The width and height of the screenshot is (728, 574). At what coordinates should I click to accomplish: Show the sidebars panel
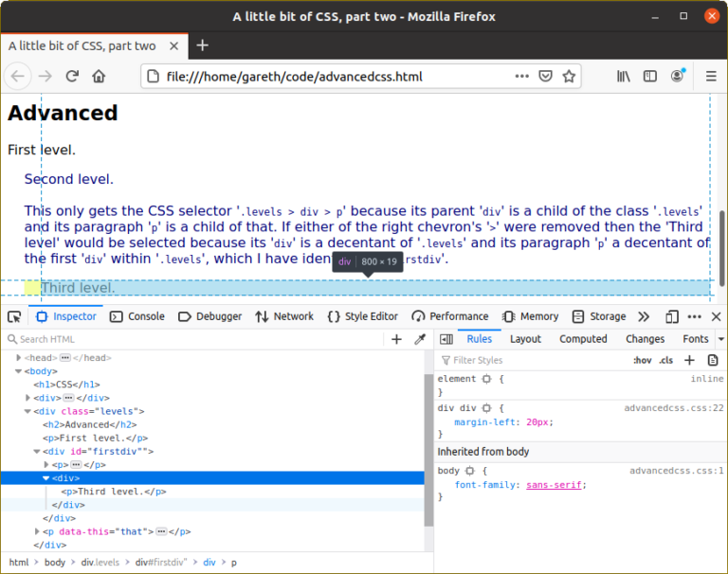click(650, 76)
